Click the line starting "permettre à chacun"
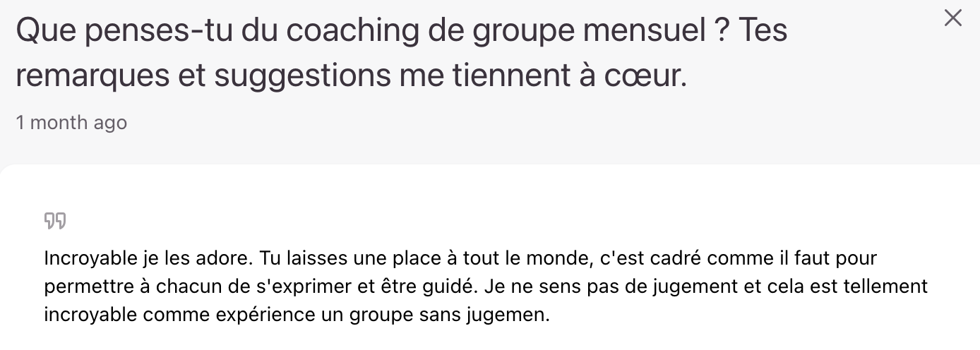This screenshot has height=350, width=980. [485, 287]
